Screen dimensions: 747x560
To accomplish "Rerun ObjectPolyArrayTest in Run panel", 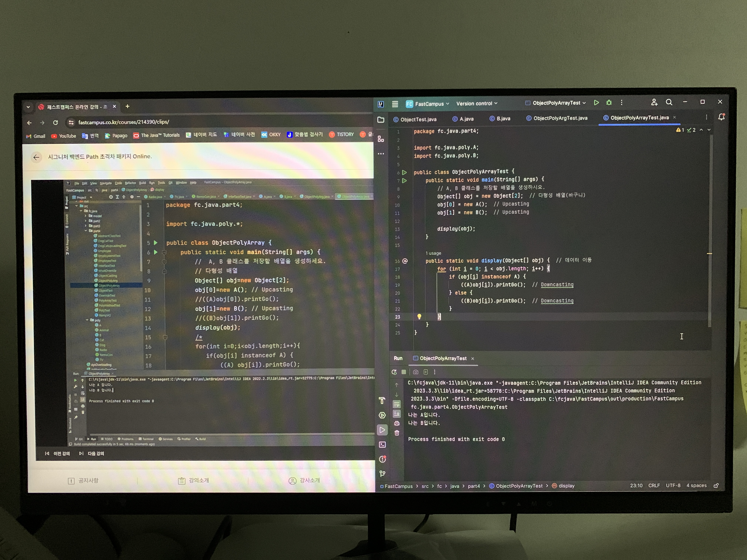I will point(394,372).
